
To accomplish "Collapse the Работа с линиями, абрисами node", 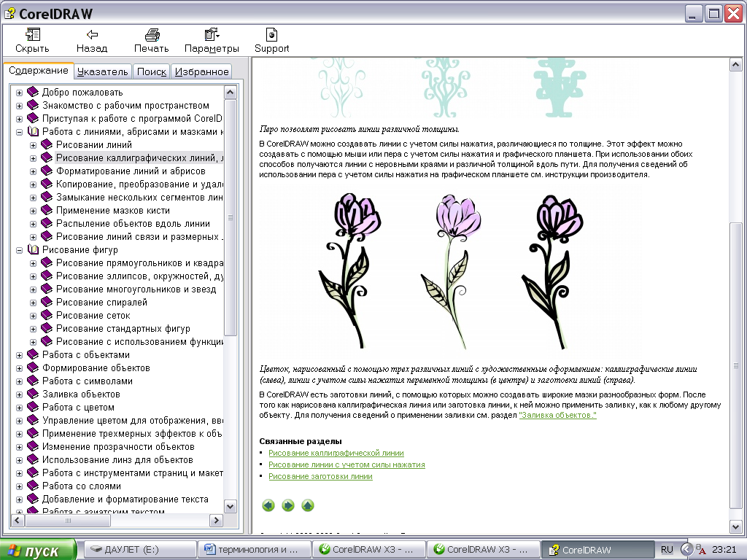I will point(19,132).
